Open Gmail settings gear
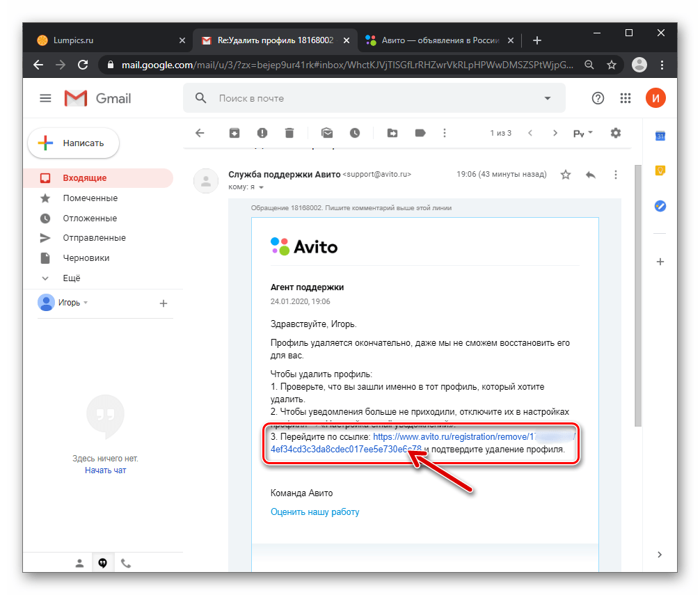This screenshot has width=700, height=595. (616, 133)
